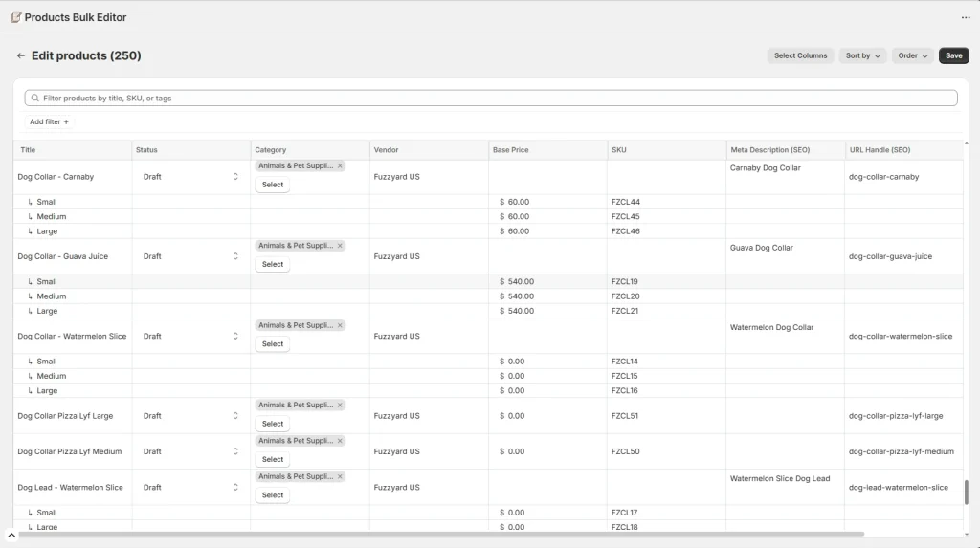Open Status dropdown for Dog Collar - Watermelon Slice
980x548 pixels.
[x=190, y=337]
